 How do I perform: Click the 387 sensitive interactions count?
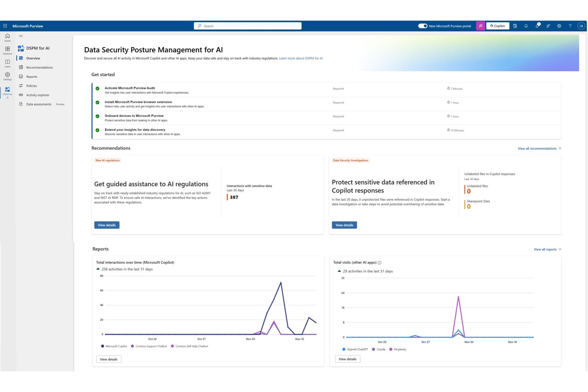click(x=234, y=197)
